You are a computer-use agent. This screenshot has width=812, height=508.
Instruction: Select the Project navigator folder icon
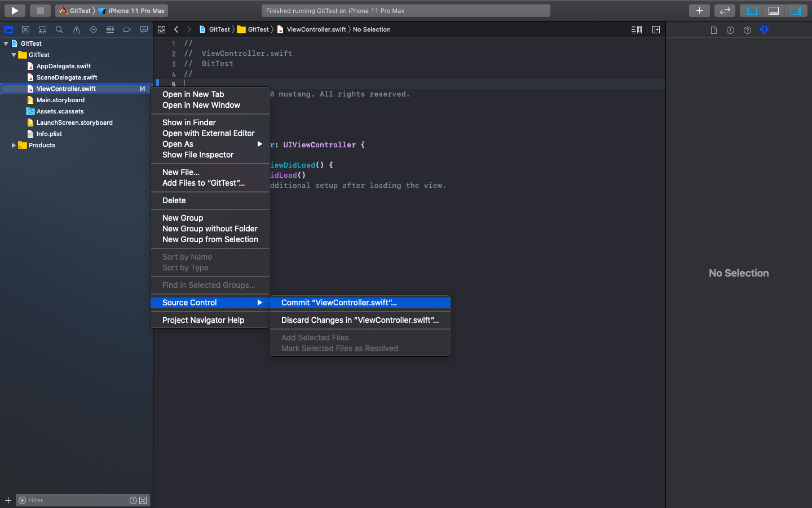click(9, 29)
